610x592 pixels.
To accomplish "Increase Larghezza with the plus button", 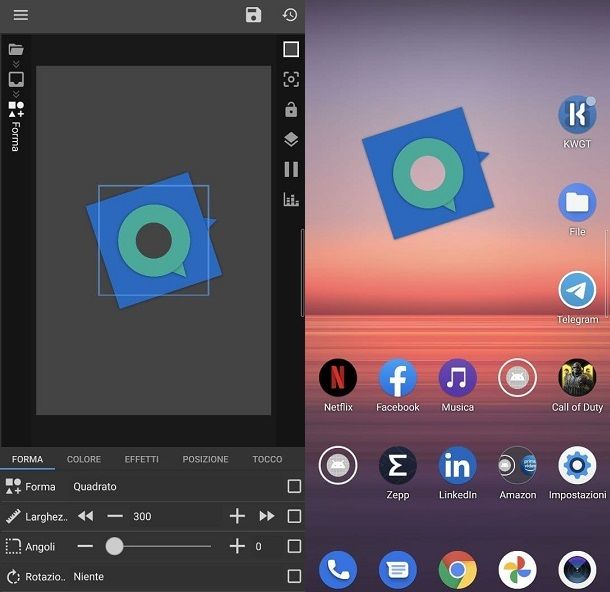I will [x=237, y=516].
